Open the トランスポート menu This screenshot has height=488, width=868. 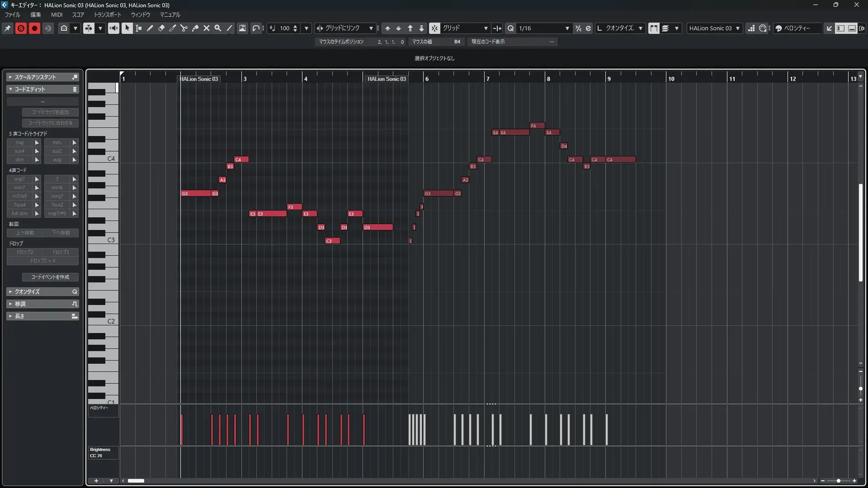pyautogui.click(x=107, y=15)
